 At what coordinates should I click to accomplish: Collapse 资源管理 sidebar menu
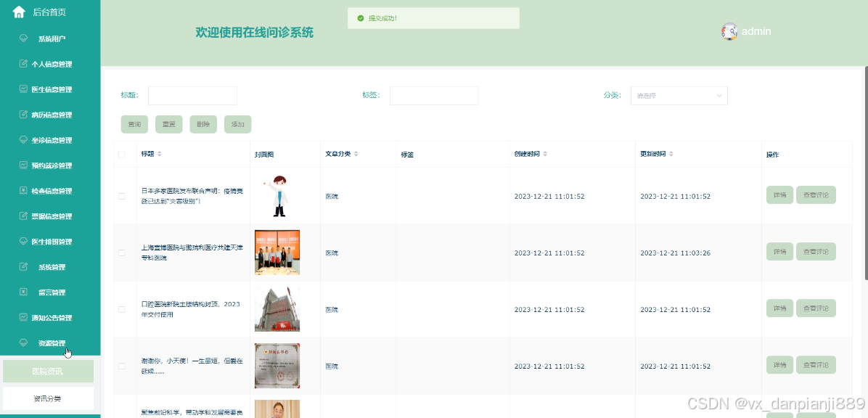(x=50, y=343)
